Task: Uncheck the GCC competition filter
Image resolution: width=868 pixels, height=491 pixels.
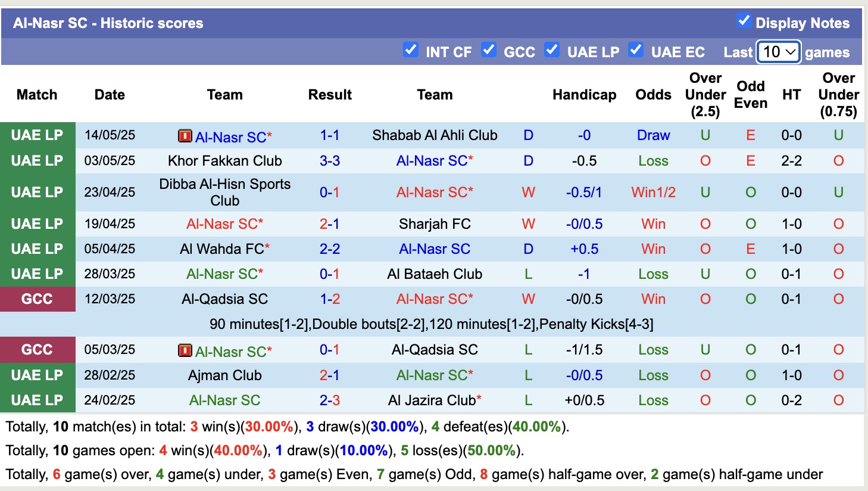Action: (x=489, y=51)
